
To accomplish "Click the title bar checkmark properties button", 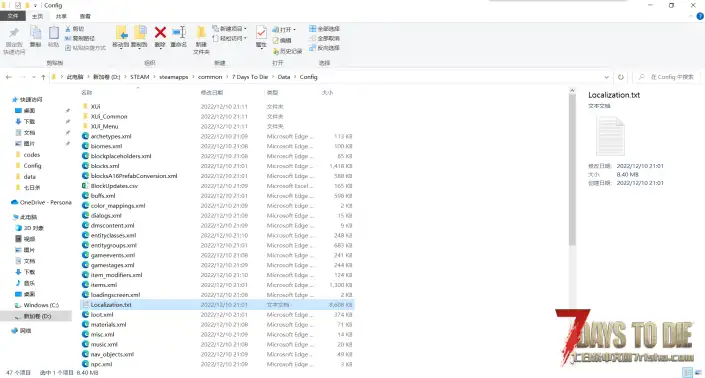I will click(x=18, y=5).
